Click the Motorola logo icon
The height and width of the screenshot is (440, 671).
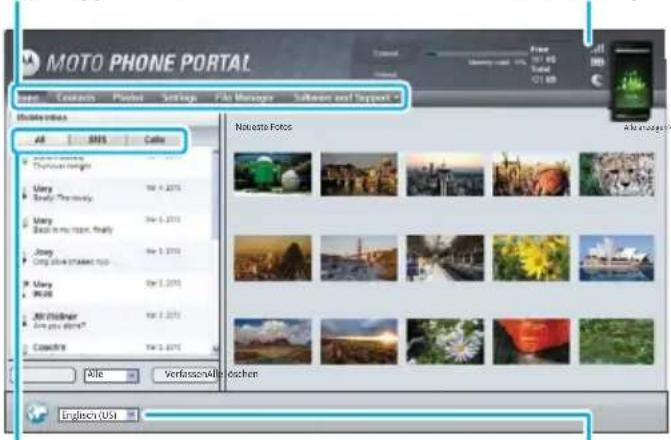pos(30,63)
